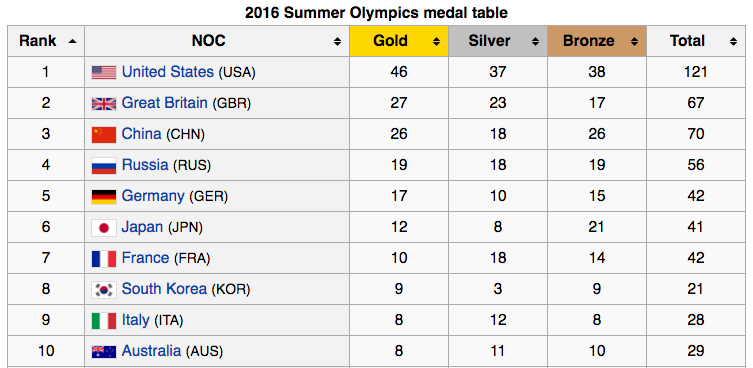
Task: Click the Australia flag icon
Action: (x=104, y=352)
